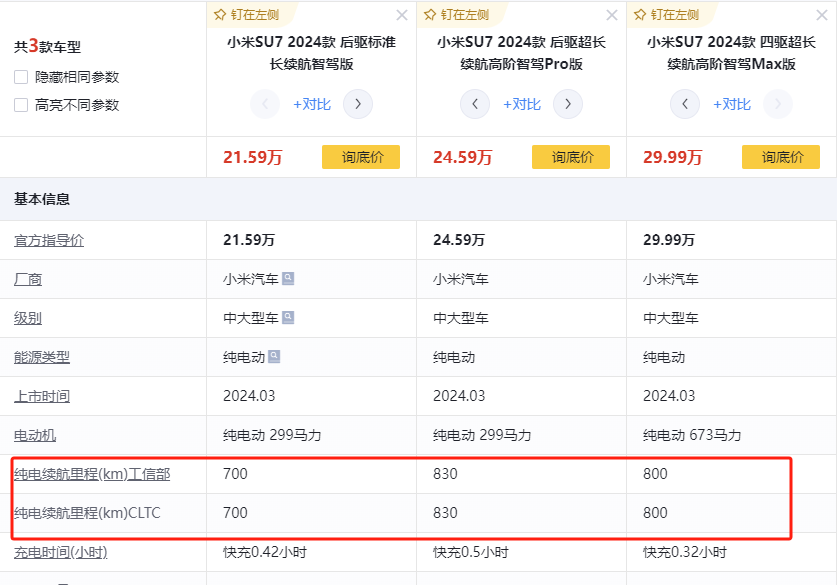Enable 高亮不同参数 checkbox
This screenshot has height=585, width=837.
pos(21,105)
